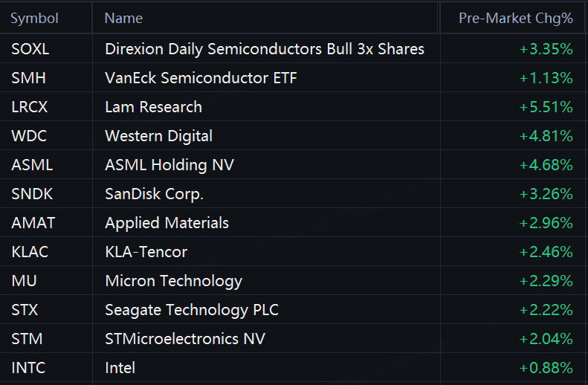Sort by the Name column header

click(123, 19)
